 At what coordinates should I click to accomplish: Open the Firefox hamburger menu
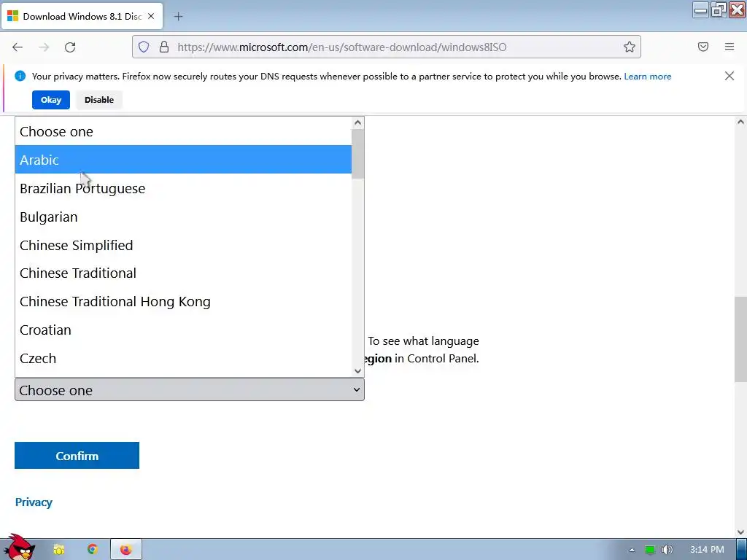pyautogui.click(x=729, y=47)
